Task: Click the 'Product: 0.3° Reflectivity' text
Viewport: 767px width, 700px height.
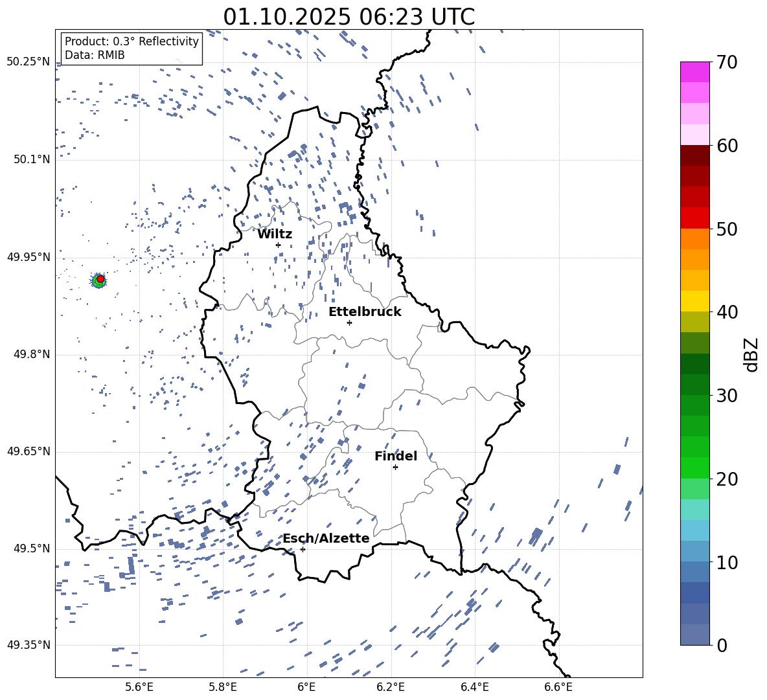Action: point(132,41)
